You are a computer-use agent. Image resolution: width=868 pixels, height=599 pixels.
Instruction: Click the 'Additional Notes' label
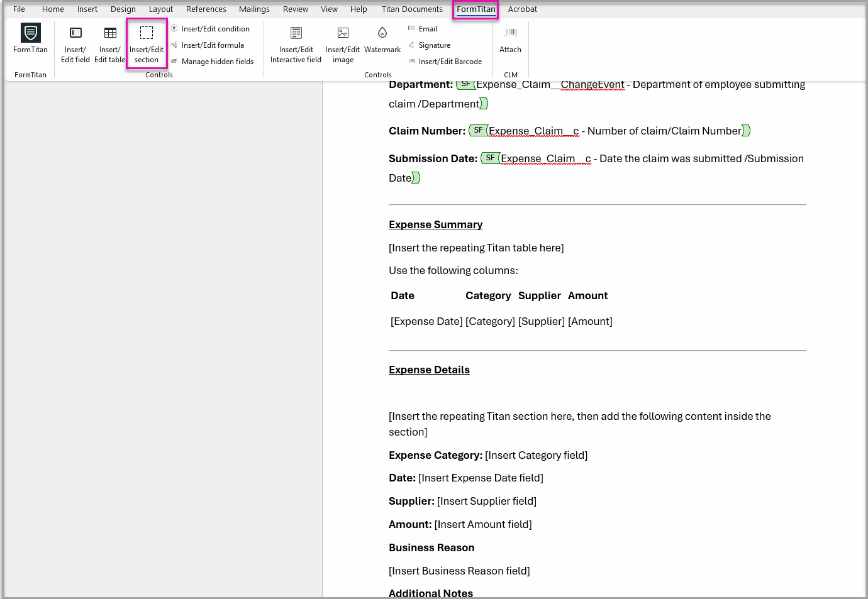(x=431, y=593)
